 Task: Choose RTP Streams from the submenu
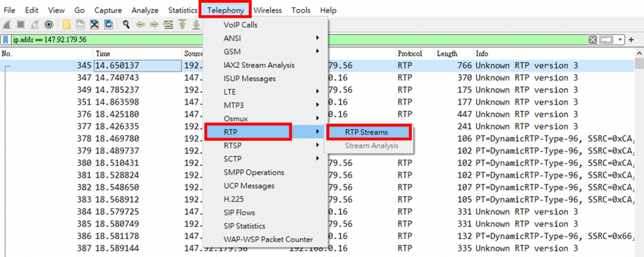369,132
